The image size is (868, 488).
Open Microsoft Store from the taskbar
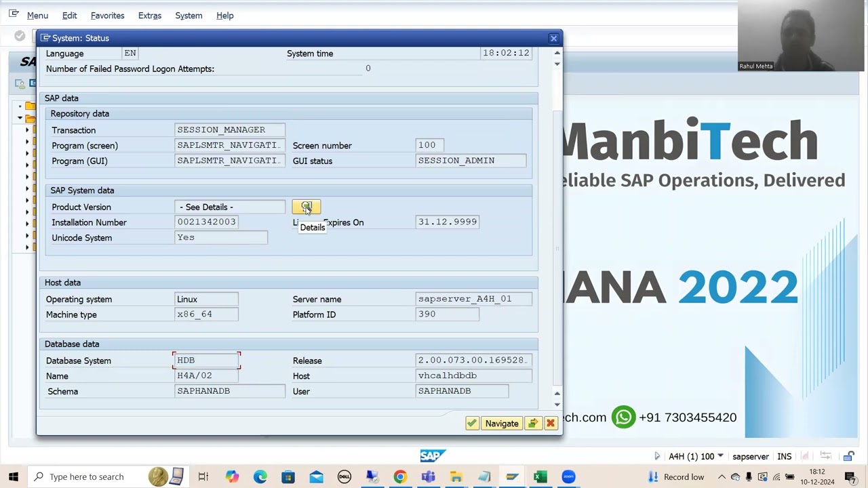click(288, 476)
